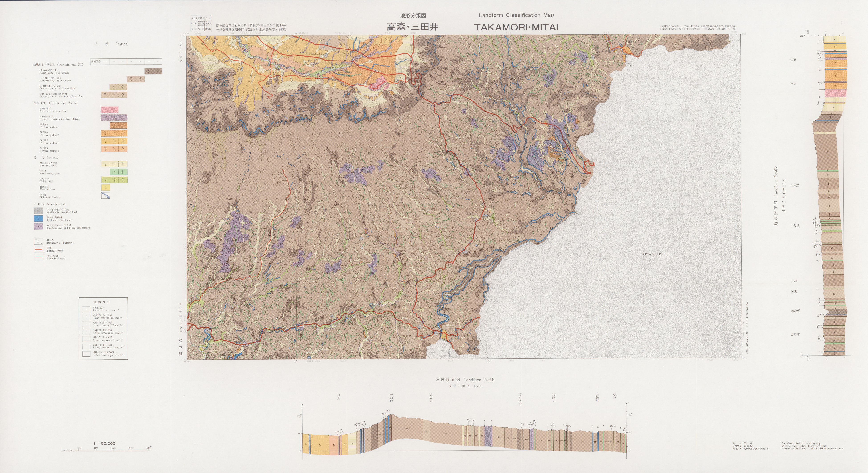868x473 pixels.
Task: Click 'Researcher: Toshimasa TAKAHASHI' credit
Action: pos(813,449)
